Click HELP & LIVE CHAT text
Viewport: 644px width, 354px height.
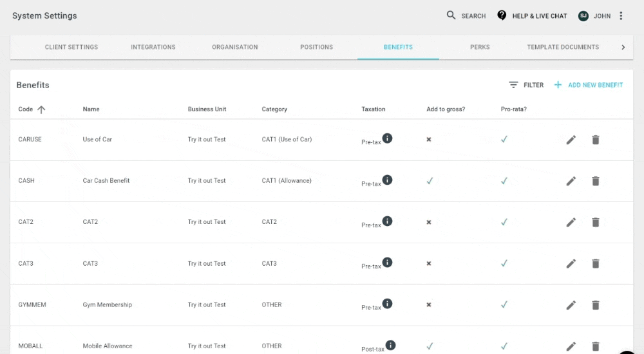[x=539, y=16]
